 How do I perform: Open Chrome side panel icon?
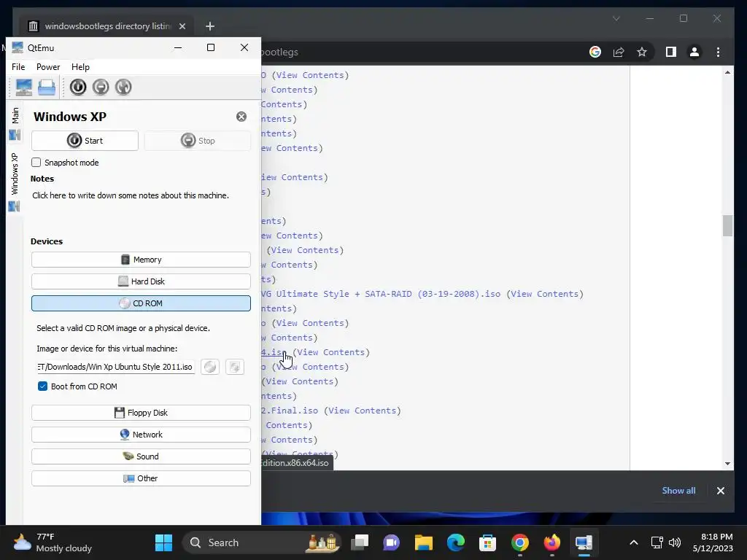pyautogui.click(x=671, y=52)
